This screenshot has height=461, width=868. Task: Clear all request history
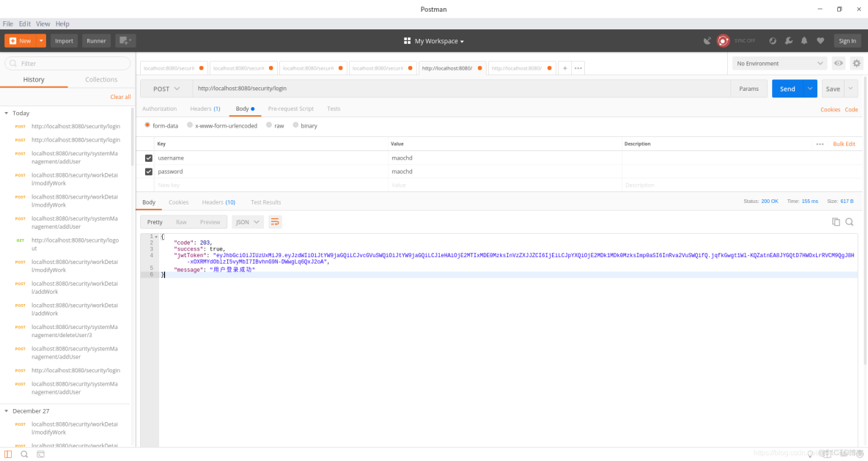click(120, 96)
